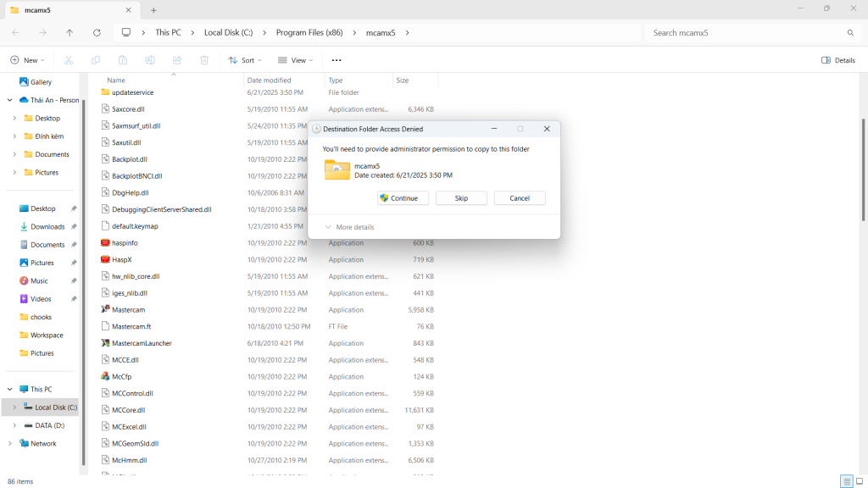Click Cancel in the dialog
The image size is (868, 488).
(520, 198)
